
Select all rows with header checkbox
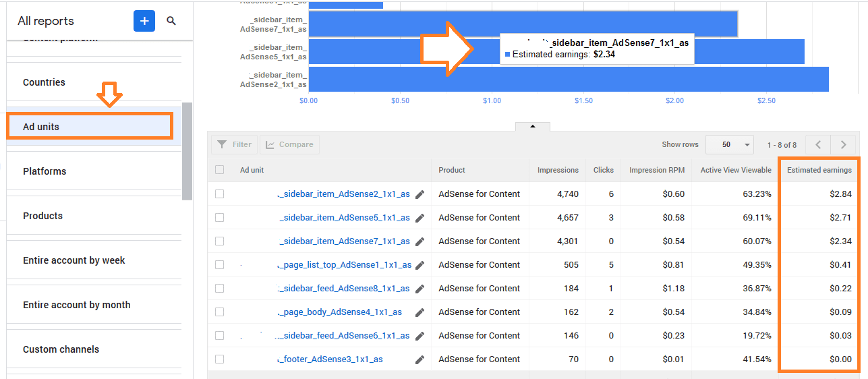[219, 170]
